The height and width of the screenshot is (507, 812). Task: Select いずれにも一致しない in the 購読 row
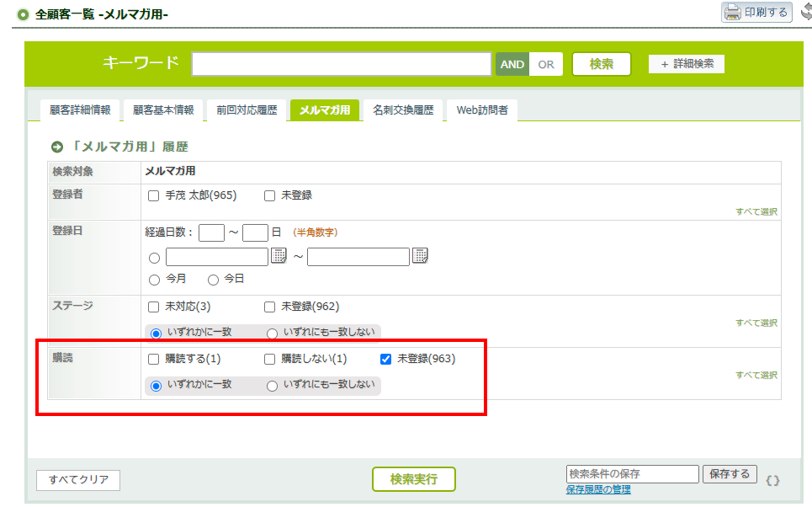[x=272, y=386]
